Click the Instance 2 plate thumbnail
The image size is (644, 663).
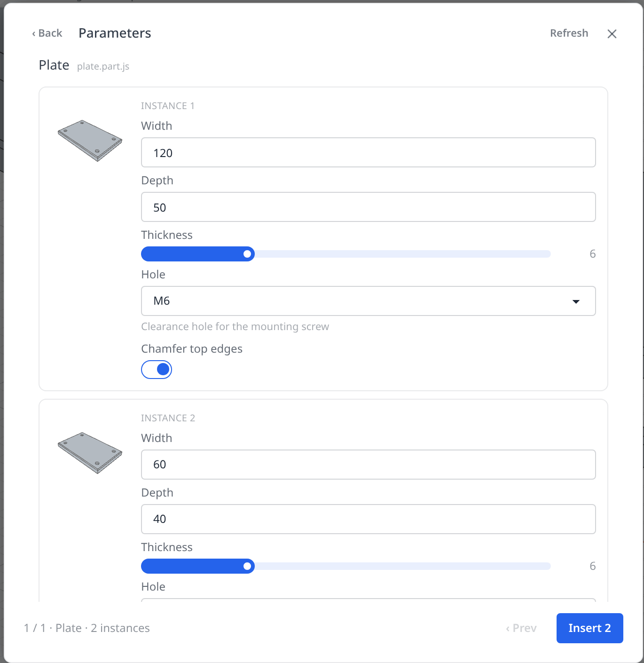pos(90,452)
